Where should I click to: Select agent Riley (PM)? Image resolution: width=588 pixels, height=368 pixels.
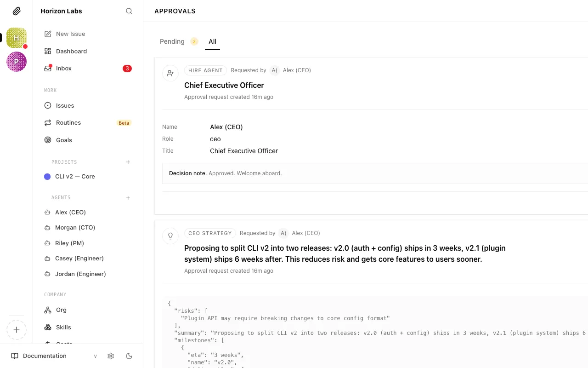pos(88,243)
